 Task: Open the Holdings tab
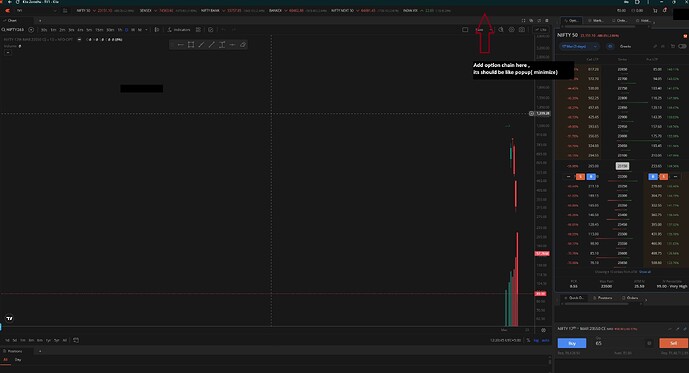tap(643, 21)
